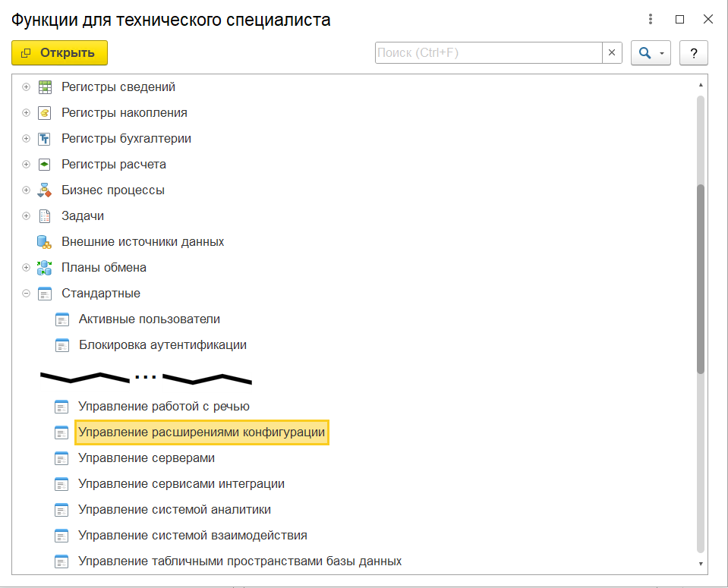Click the vertical scrollbar down arrow
This screenshot has width=728, height=588.
click(x=701, y=564)
